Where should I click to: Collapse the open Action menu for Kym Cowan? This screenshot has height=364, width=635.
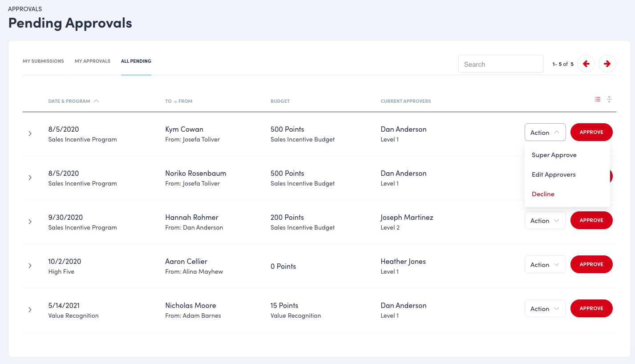click(545, 132)
